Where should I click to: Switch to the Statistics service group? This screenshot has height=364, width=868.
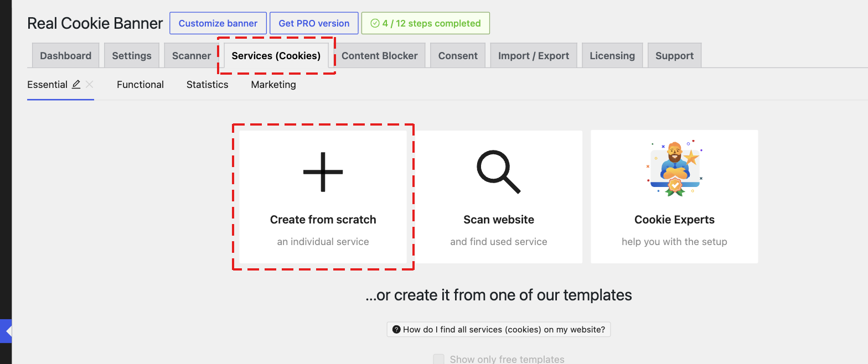[x=208, y=85]
